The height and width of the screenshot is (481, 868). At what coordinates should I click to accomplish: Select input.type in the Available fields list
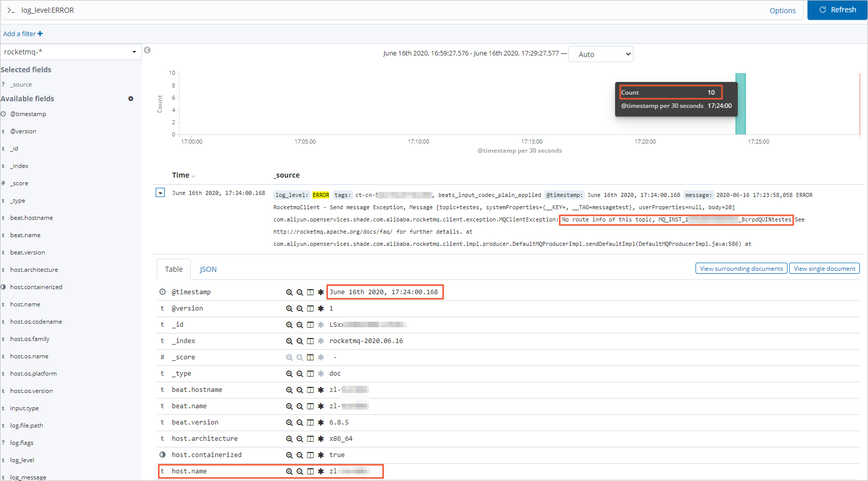click(24, 408)
